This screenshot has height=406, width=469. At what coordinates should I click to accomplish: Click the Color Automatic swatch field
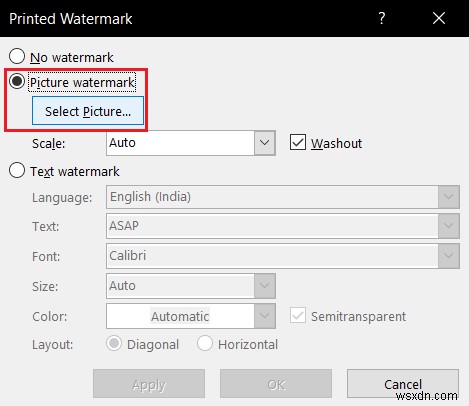pyautogui.click(x=180, y=316)
